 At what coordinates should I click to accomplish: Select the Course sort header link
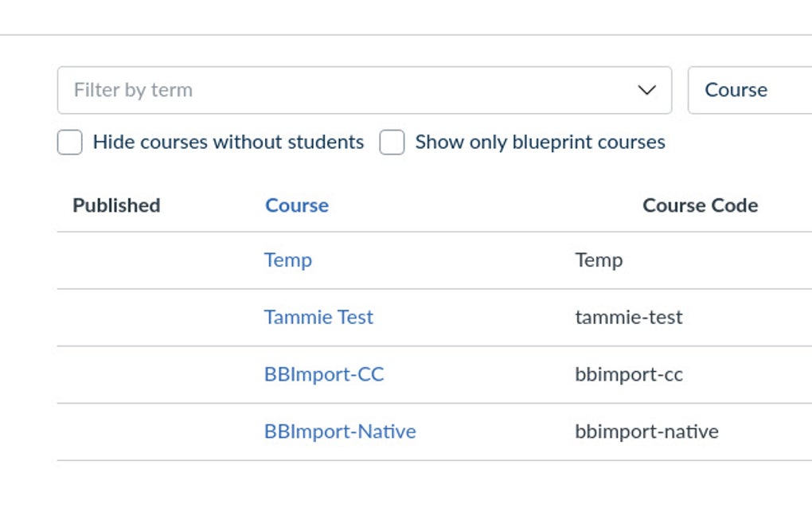click(296, 205)
